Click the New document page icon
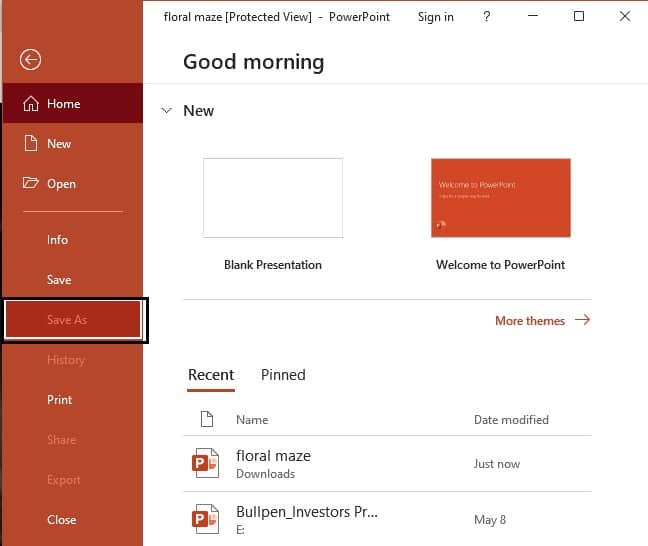Image resolution: width=648 pixels, height=546 pixels. [x=31, y=143]
